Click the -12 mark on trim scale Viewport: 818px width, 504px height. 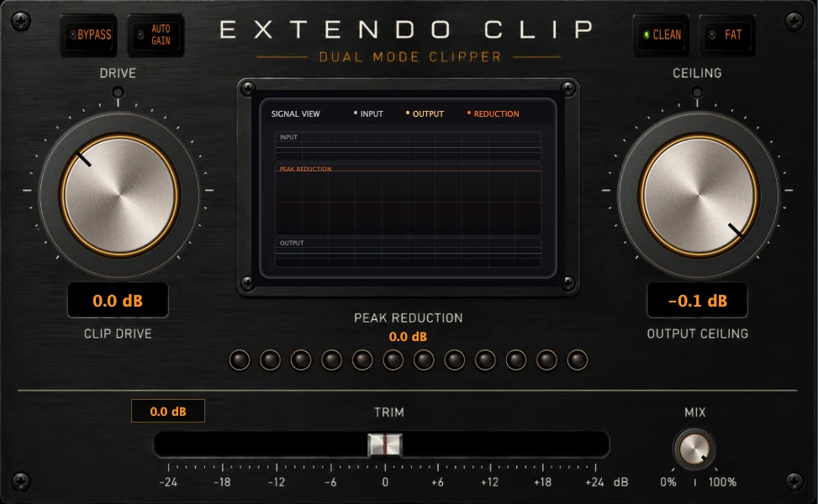pos(277,482)
